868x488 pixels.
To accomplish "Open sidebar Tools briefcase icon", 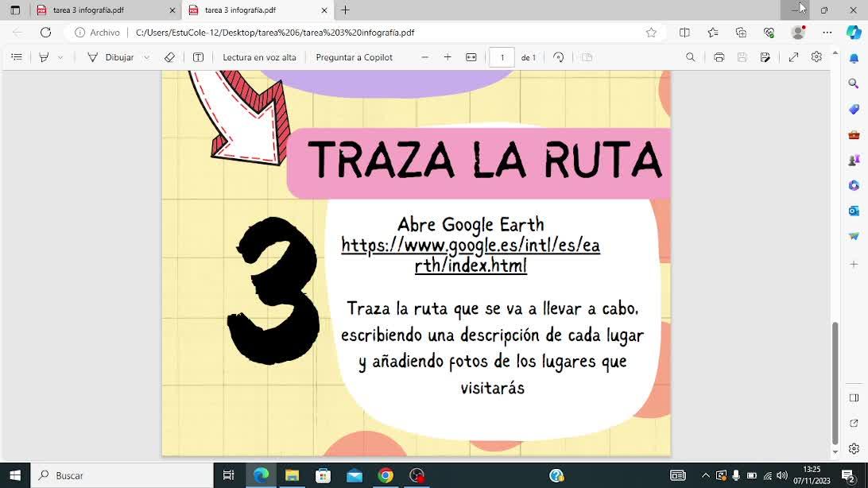I will click(854, 134).
